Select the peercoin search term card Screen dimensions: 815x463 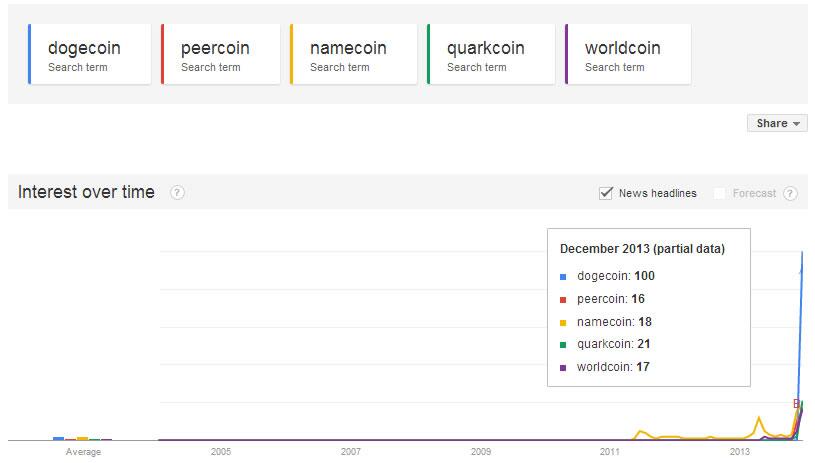click(220, 54)
